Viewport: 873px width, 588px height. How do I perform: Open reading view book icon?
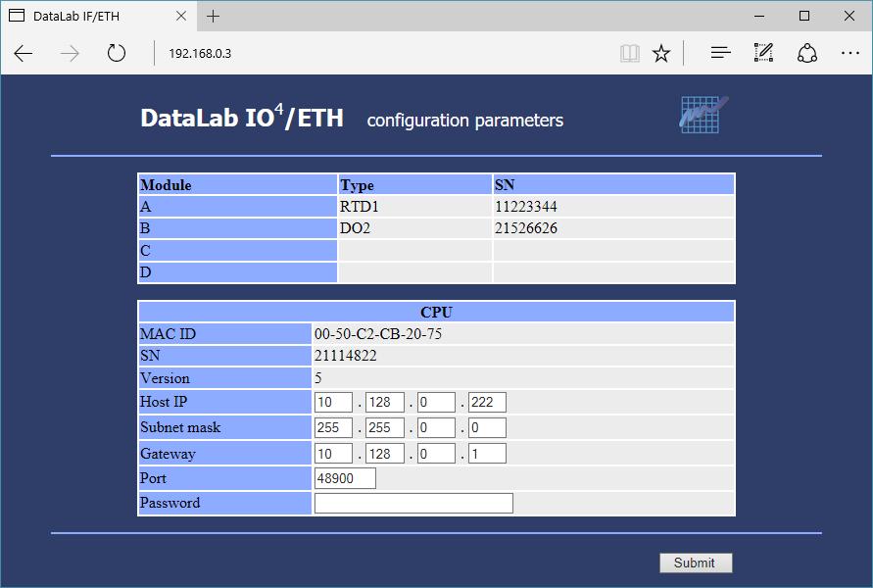(x=630, y=54)
